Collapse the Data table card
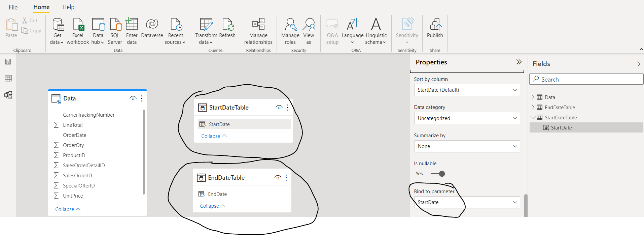This screenshot has width=644, height=235. (x=68, y=209)
